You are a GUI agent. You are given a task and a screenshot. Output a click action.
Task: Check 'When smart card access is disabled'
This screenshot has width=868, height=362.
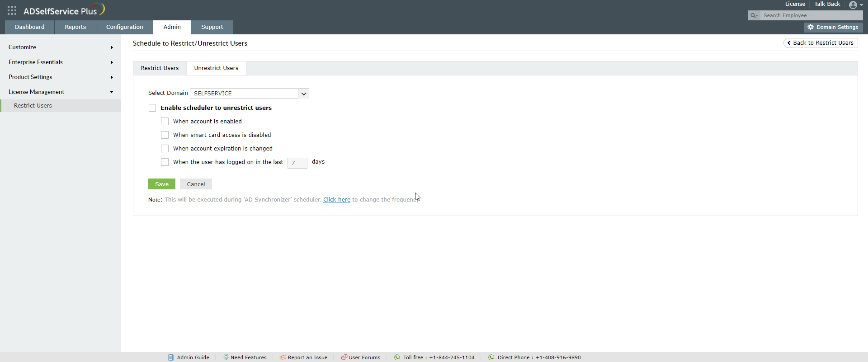click(x=165, y=135)
